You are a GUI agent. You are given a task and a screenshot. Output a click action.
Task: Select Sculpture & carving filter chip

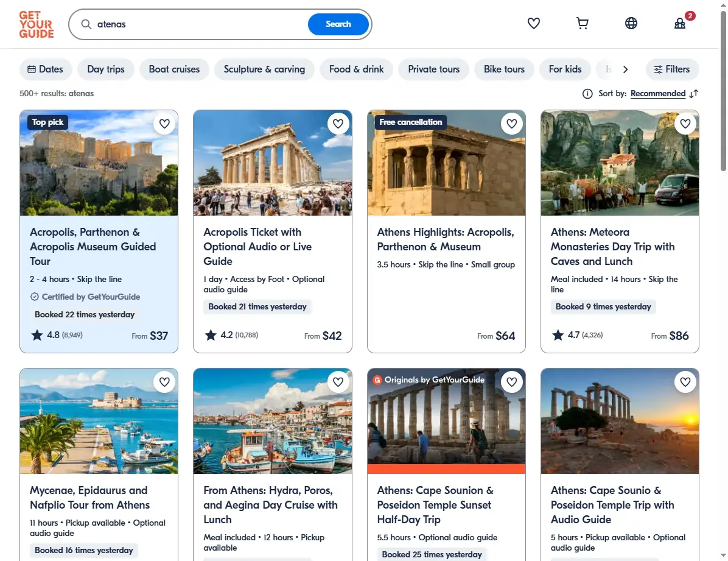click(x=264, y=69)
